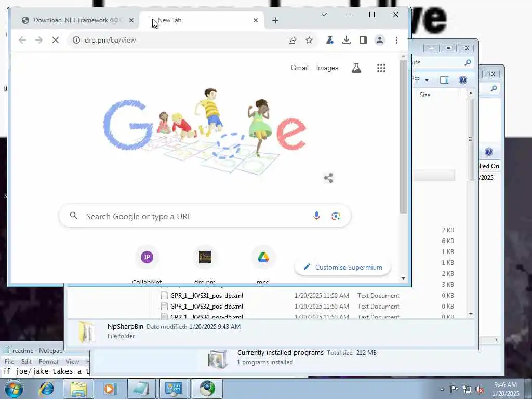Viewport: 532px width, 399px height.
Task: Switch to Supermium browser taskbar button
Action: pos(207,389)
